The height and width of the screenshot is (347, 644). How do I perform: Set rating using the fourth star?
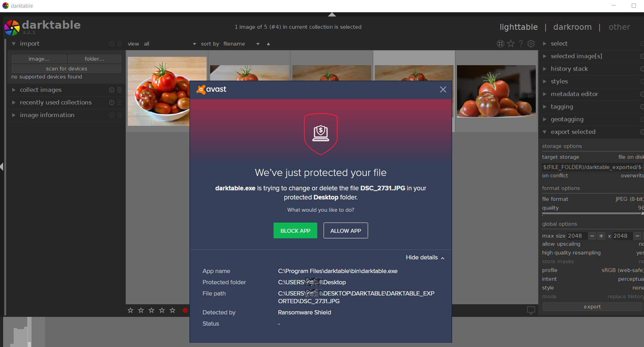pyautogui.click(x=162, y=310)
